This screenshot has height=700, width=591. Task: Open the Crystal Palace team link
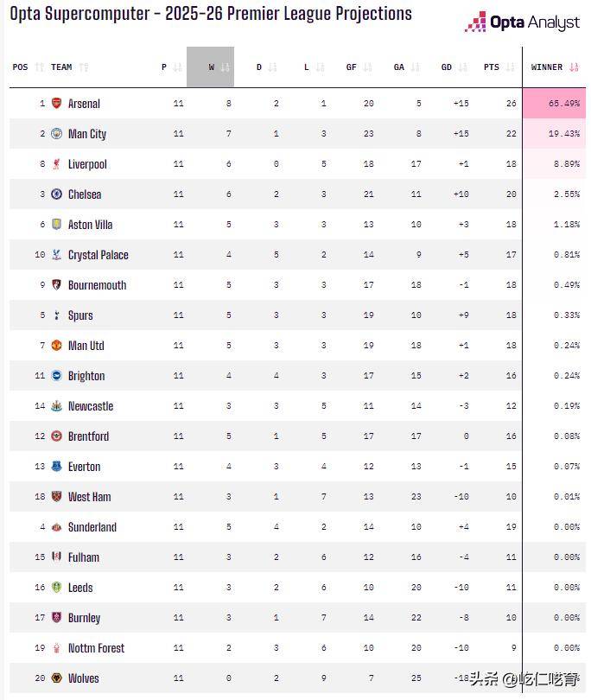coord(98,255)
